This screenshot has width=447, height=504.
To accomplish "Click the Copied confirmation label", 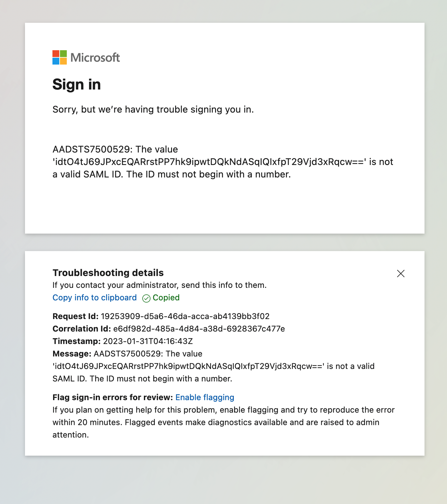I will click(166, 298).
